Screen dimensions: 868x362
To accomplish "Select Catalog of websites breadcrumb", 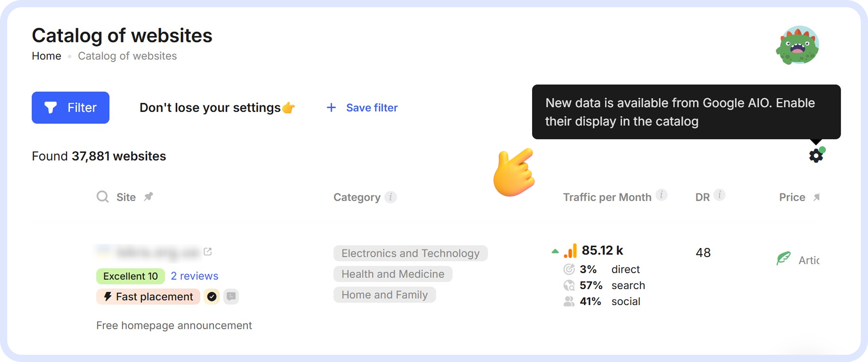I will (x=127, y=56).
